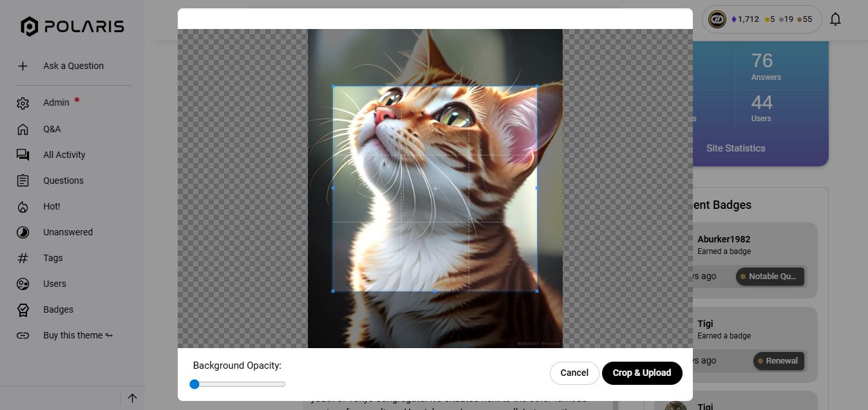Open Users page
The image size is (868, 410).
click(x=55, y=284)
